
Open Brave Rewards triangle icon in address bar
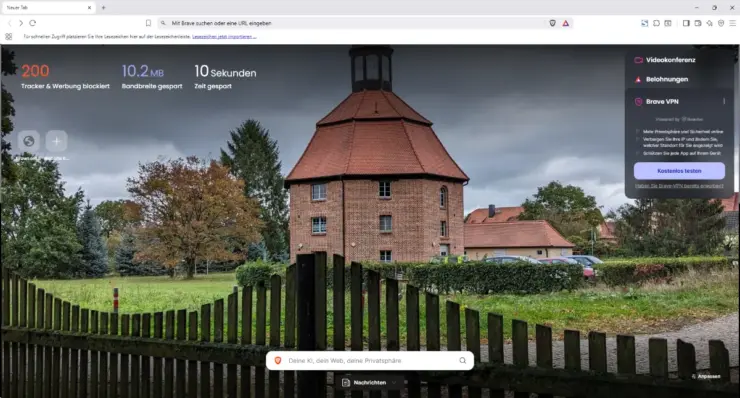click(x=565, y=23)
